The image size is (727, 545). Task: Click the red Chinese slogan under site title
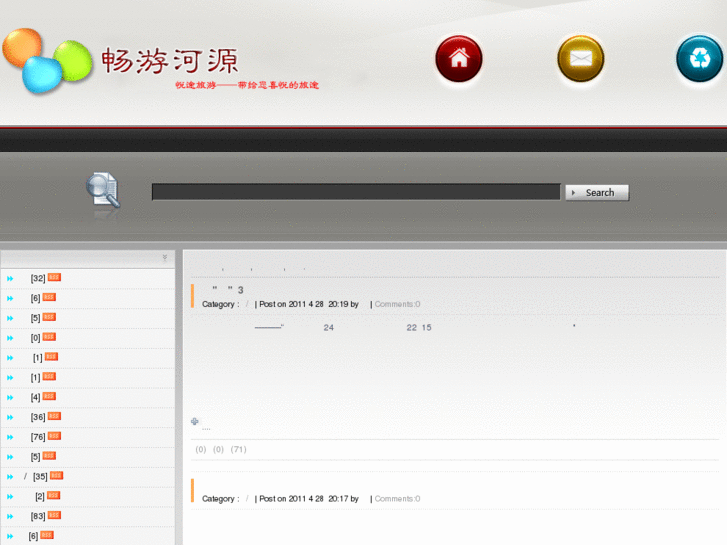(247, 85)
